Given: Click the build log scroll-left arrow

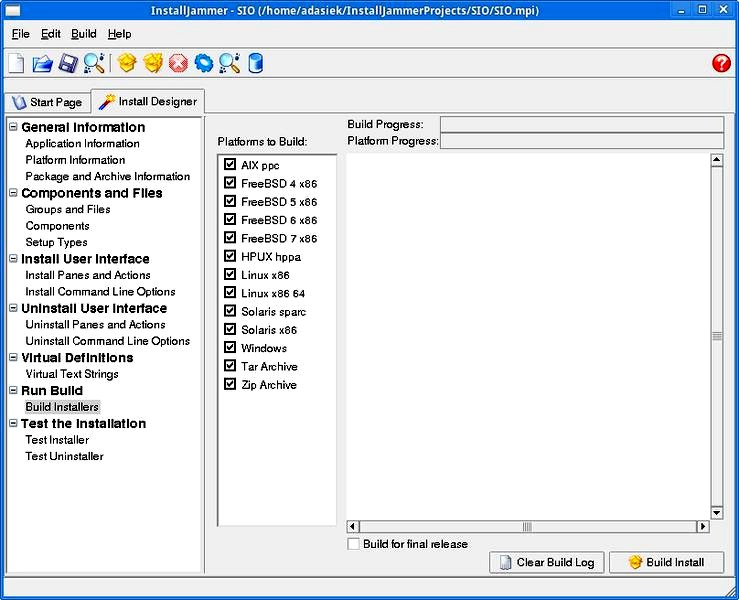Looking at the screenshot, I should click(x=353, y=526).
